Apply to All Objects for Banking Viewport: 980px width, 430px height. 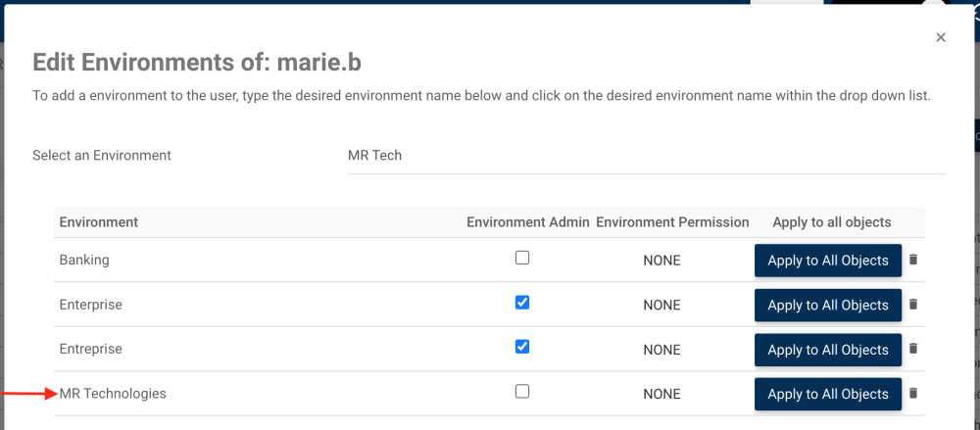click(827, 261)
